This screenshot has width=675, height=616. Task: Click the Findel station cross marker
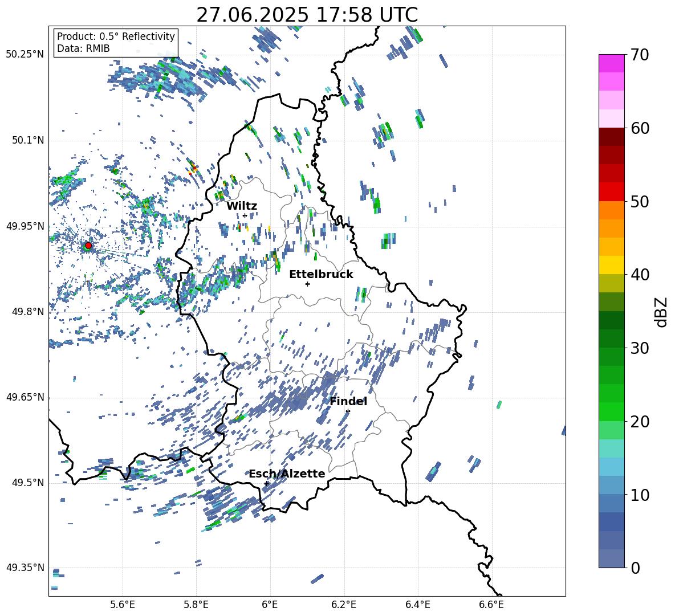[348, 411]
